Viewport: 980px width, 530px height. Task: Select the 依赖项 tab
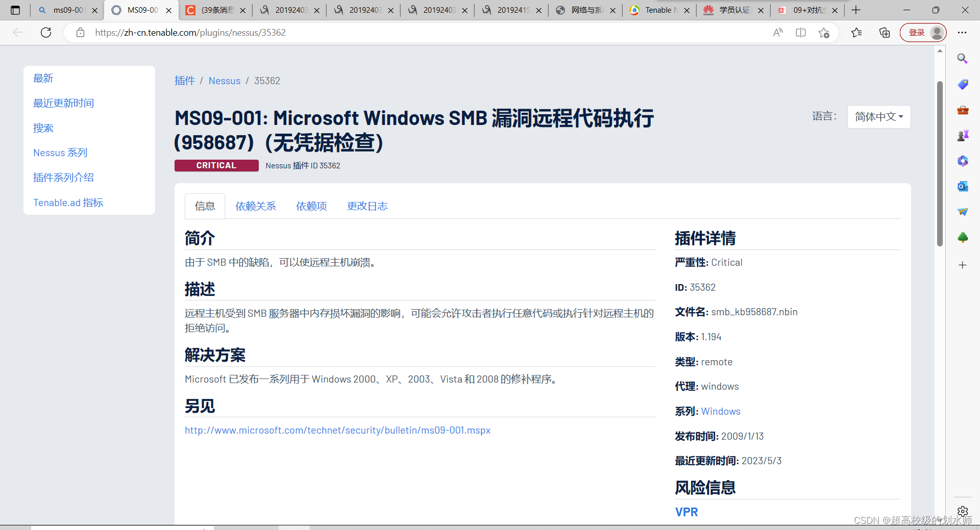[x=311, y=206]
